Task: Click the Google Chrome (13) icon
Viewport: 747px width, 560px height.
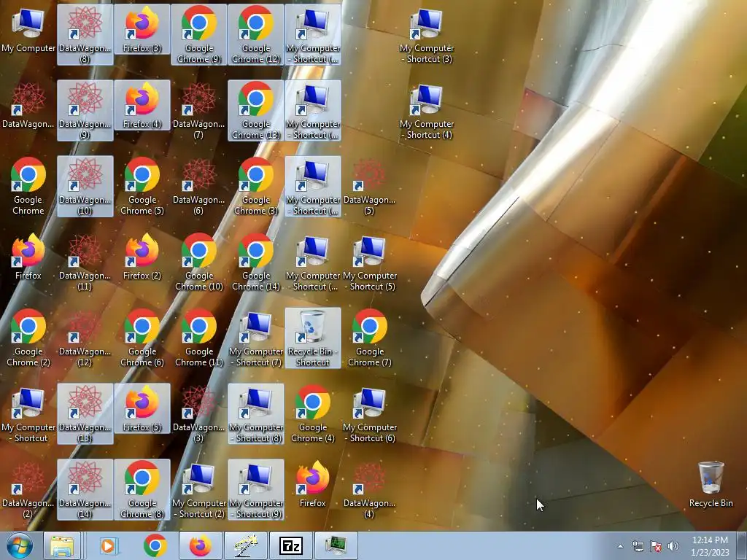Action: click(x=256, y=110)
